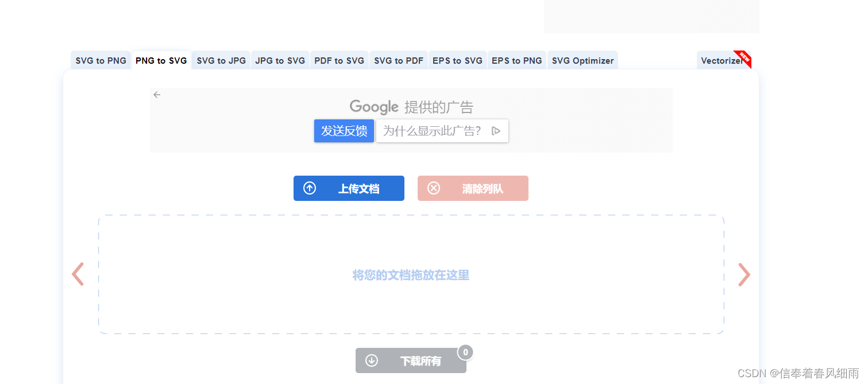Click the circled X icon on 清除列队 button
This screenshot has height=384, width=868.
coord(434,188)
